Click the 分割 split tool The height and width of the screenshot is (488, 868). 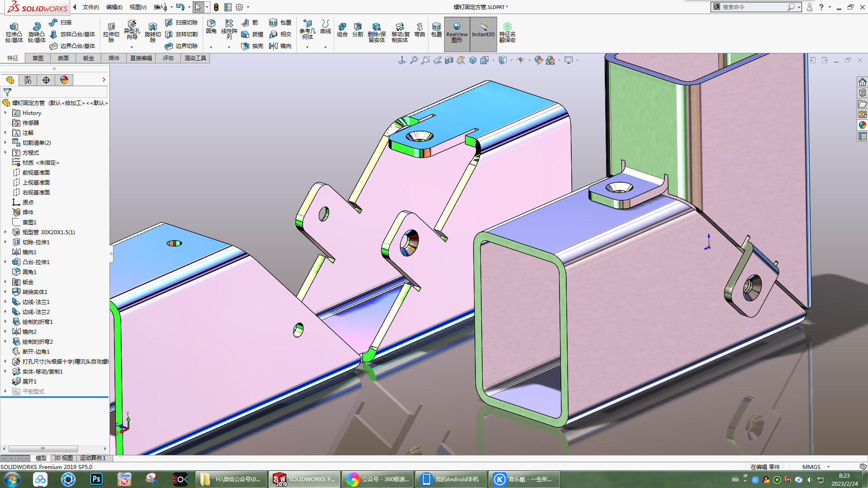357,30
